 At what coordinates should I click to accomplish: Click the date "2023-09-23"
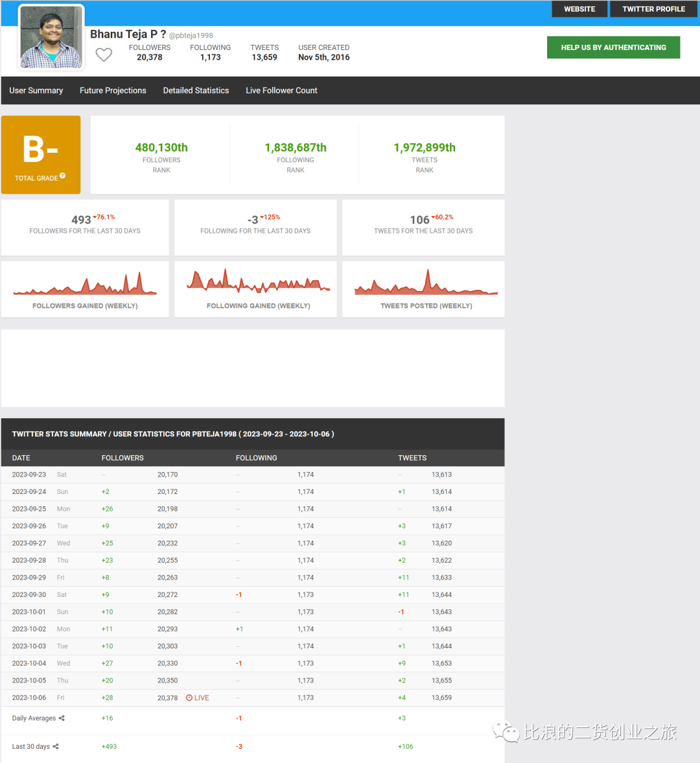29,475
